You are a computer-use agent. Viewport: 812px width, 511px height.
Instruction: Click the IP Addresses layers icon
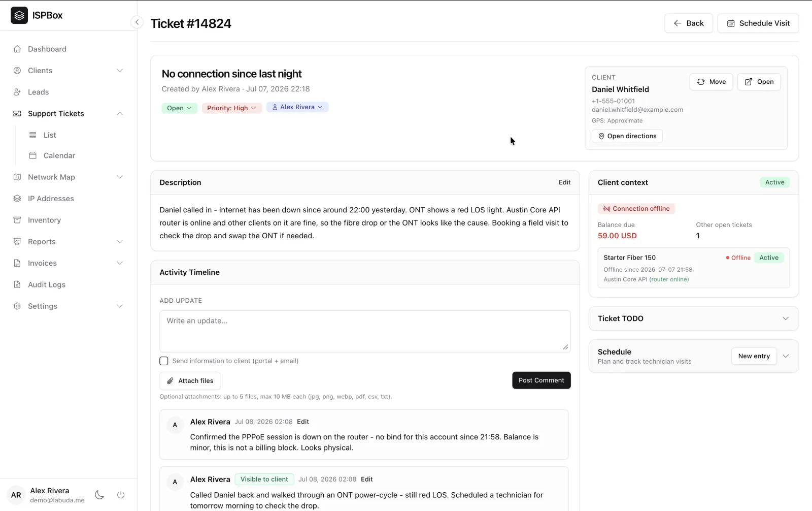[x=17, y=199]
